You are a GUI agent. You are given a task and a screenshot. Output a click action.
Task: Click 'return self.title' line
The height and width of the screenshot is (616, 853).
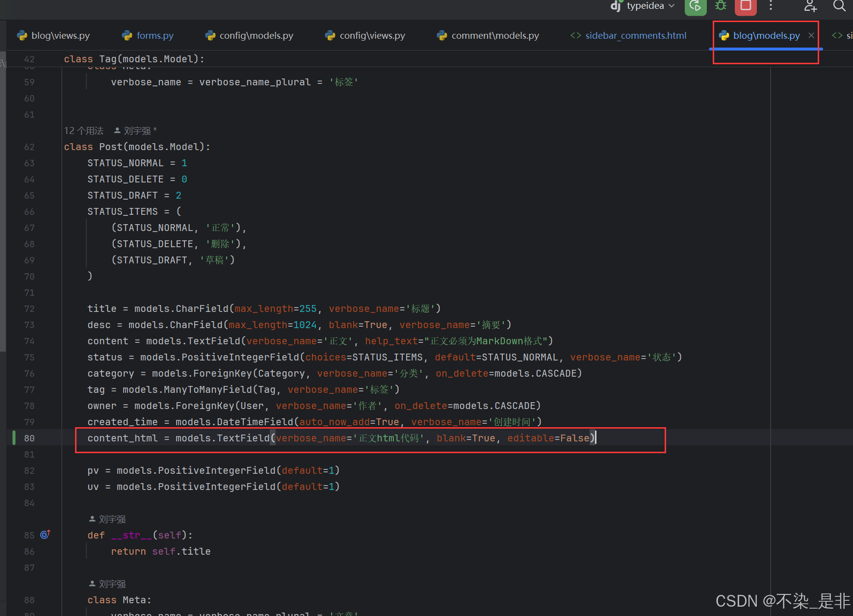click(161, 551)
